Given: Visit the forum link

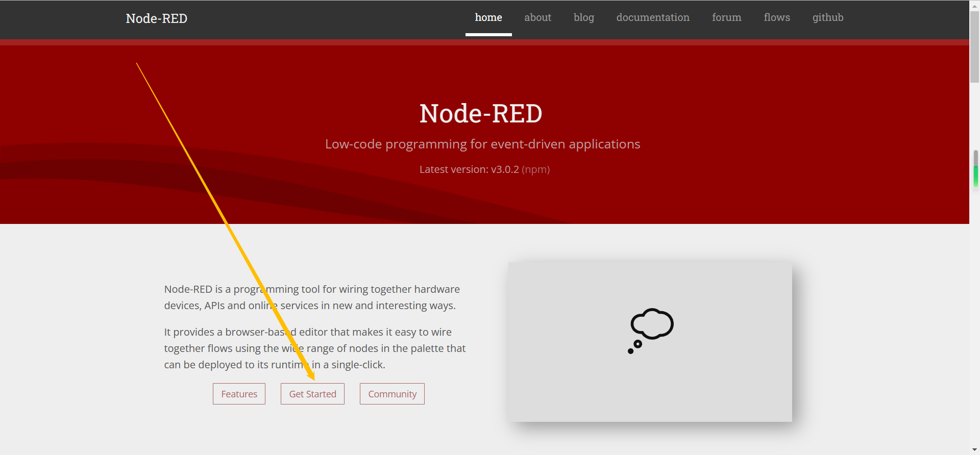Looking at the screenshot, I should (726, 17).
